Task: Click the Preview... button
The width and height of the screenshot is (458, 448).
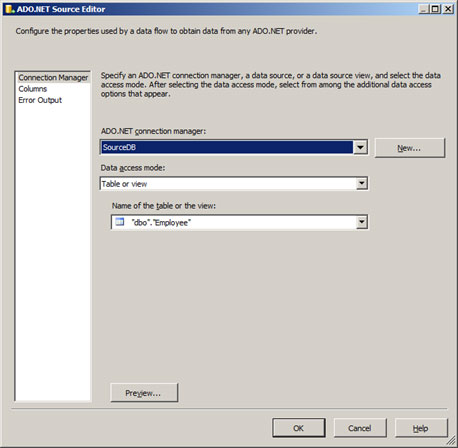Action: tap(144, 393)
